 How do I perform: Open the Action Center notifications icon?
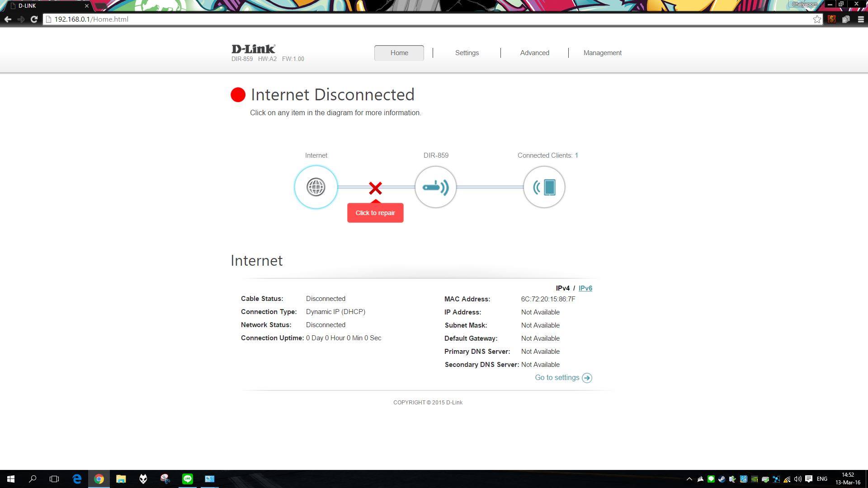coord(809,479)
